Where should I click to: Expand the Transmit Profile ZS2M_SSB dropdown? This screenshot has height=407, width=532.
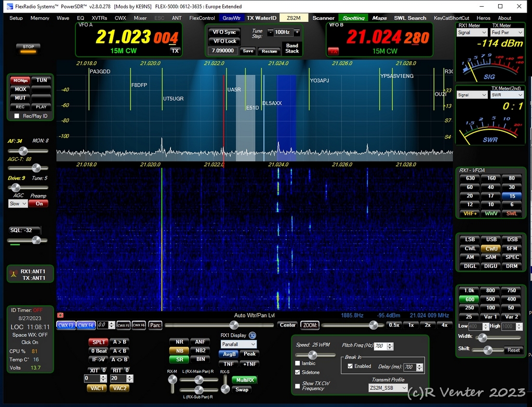point(388,388)
